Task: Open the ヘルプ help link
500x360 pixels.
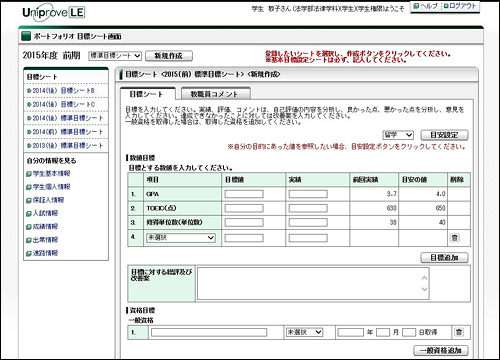Action: click(425, 6)
